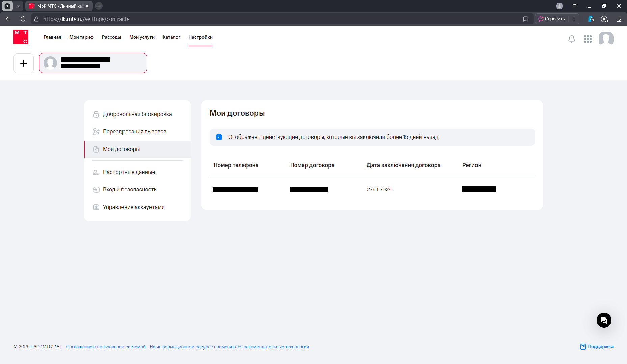
Task: Reload the page
Action: pyautogui.click(x=23, y=19)
